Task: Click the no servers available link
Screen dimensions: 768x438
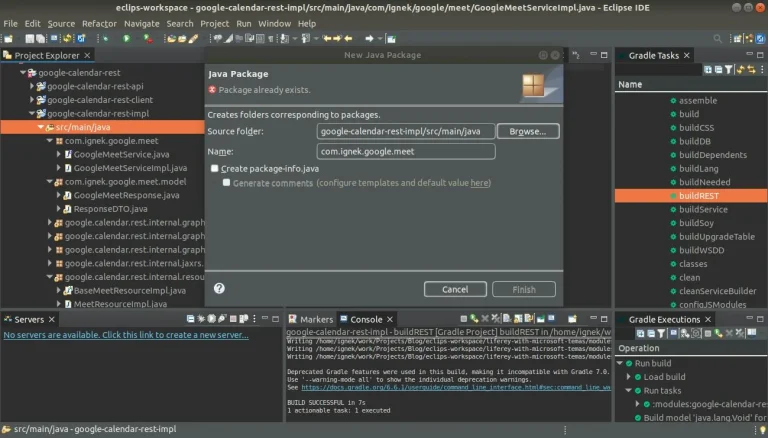Action: [x=126, y=335]
